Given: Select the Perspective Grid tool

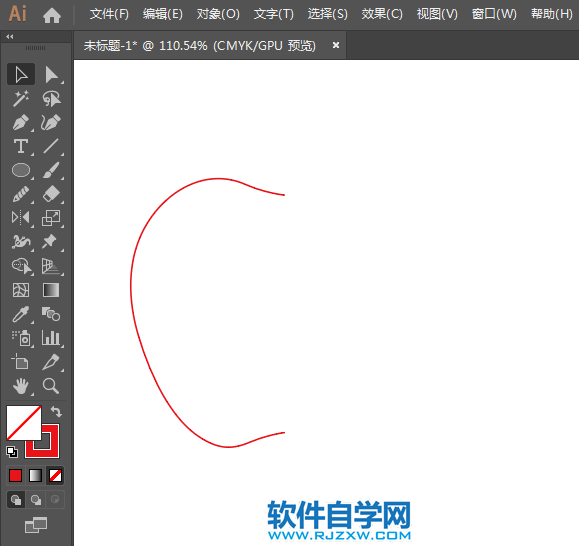Looking at the screenshot, I should [x=51, y=266].
